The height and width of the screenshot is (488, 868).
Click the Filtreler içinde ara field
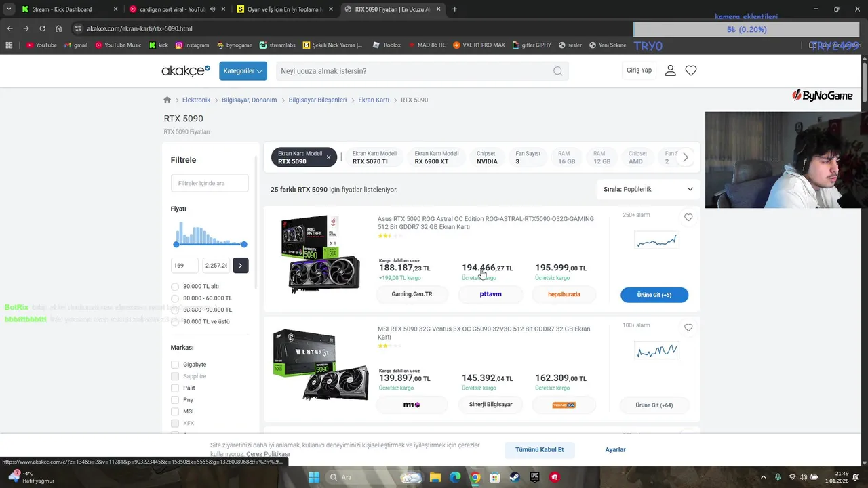click(x=210, y=183)
